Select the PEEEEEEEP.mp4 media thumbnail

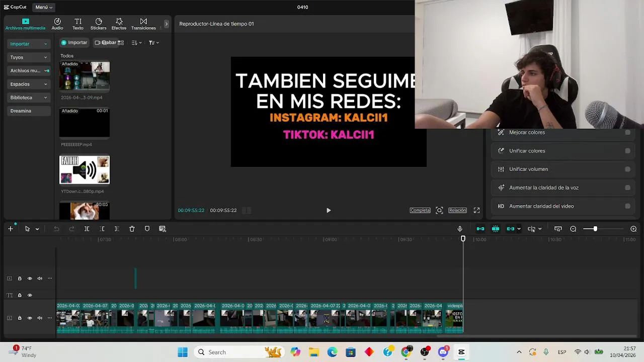85,123
